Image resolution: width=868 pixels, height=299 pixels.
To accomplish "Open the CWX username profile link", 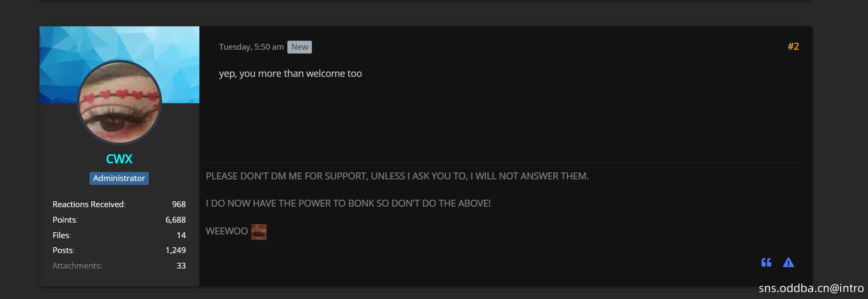I will [119, 159].
